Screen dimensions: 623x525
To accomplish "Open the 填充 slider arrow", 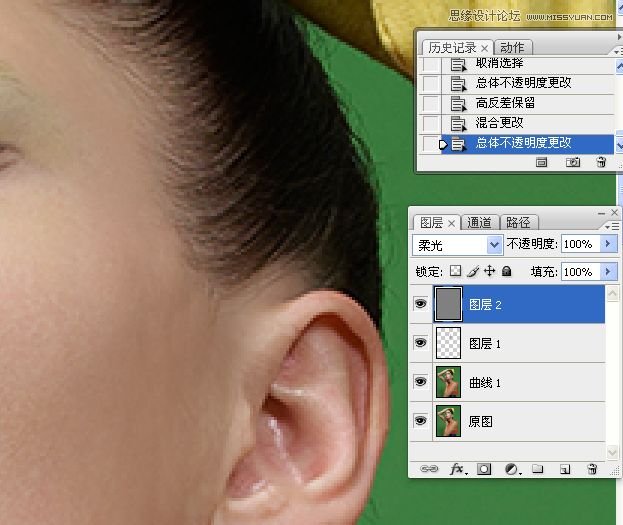I will 608,271.
